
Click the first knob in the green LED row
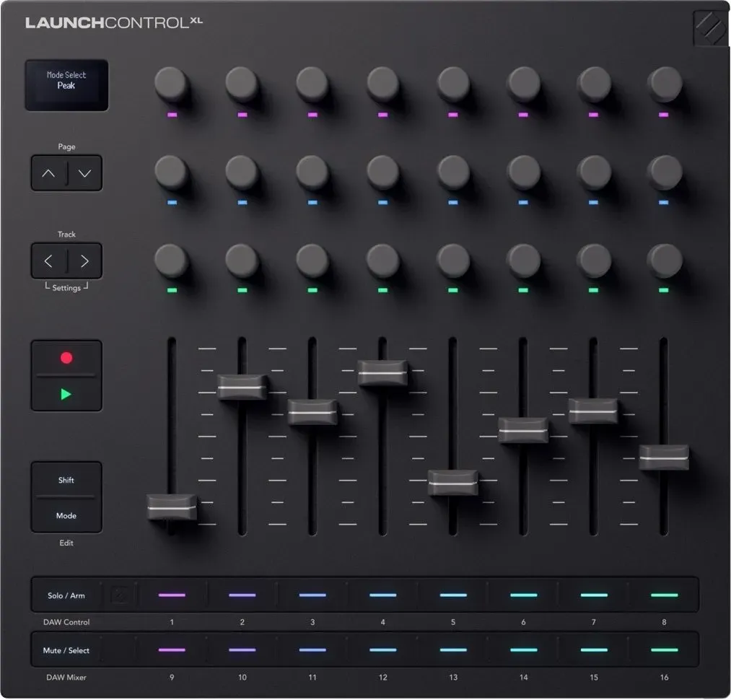coord(171,261)
